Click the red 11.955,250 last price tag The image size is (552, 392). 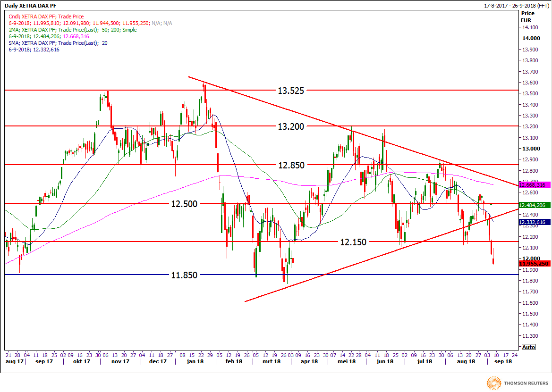pos(535,264)
